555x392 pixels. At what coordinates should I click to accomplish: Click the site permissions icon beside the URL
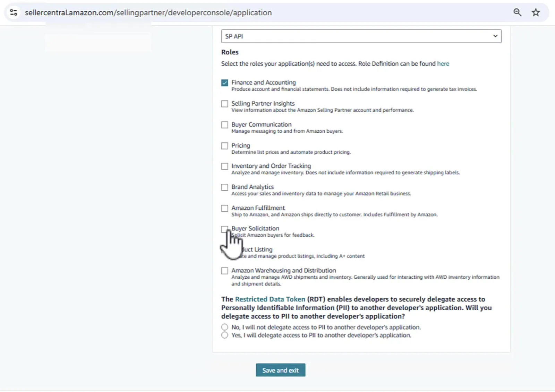(14, 12)
